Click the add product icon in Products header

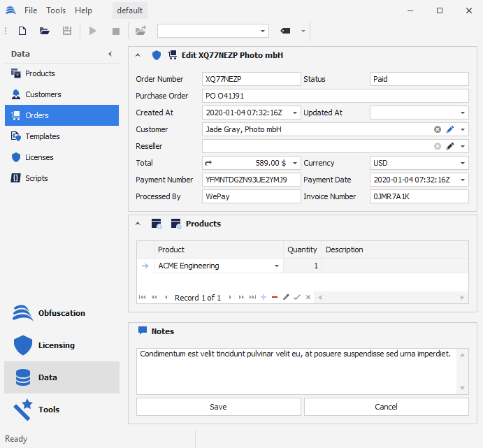pos(157,224)
